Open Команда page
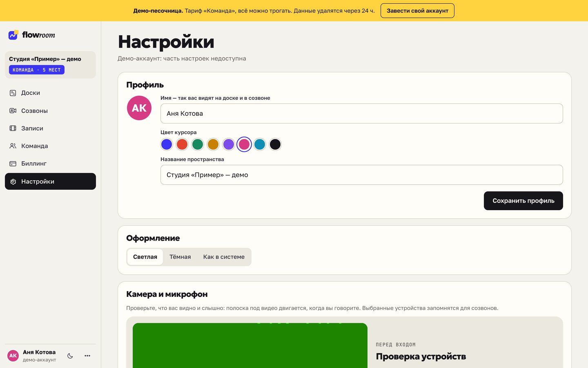 click(x=50, y=146)
